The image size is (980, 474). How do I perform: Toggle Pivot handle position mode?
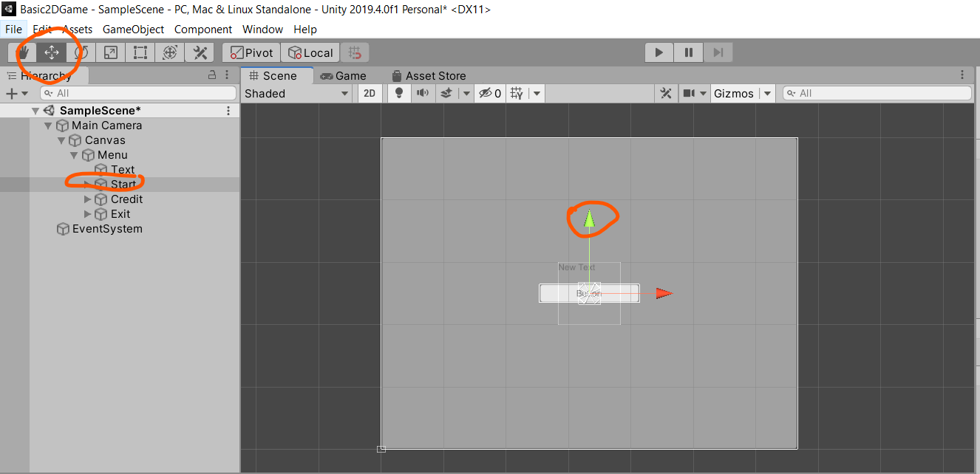click(x=251, y=52)
